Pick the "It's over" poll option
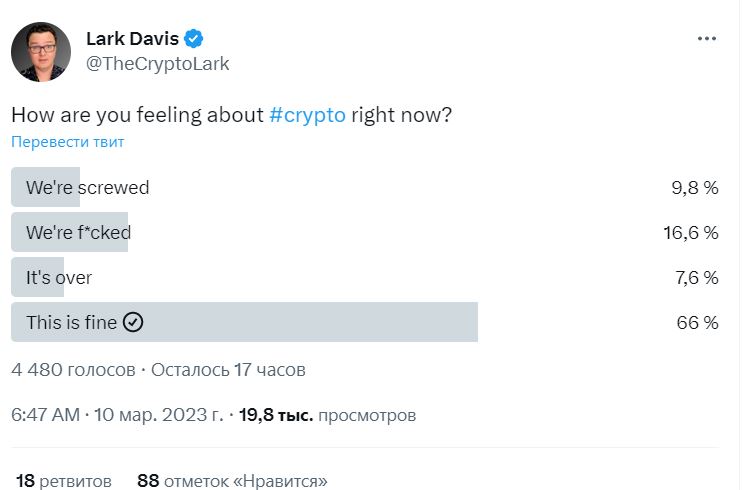752x490 pixels. point(59,277)
